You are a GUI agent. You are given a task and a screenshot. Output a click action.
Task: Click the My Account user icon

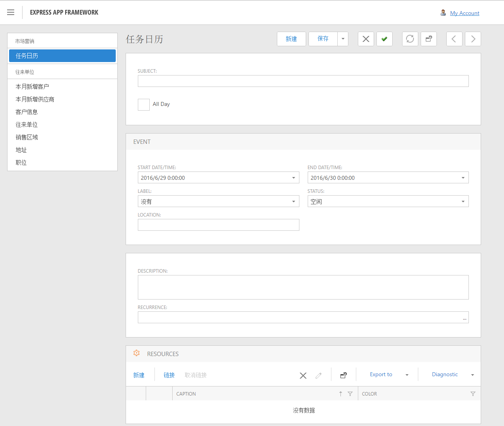[x=443, y=13]
